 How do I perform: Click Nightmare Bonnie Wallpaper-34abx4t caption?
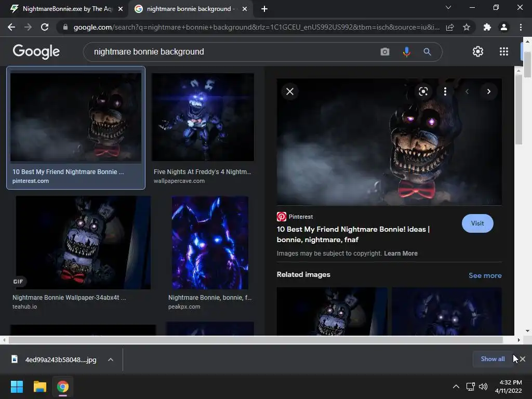pos(69,297)
